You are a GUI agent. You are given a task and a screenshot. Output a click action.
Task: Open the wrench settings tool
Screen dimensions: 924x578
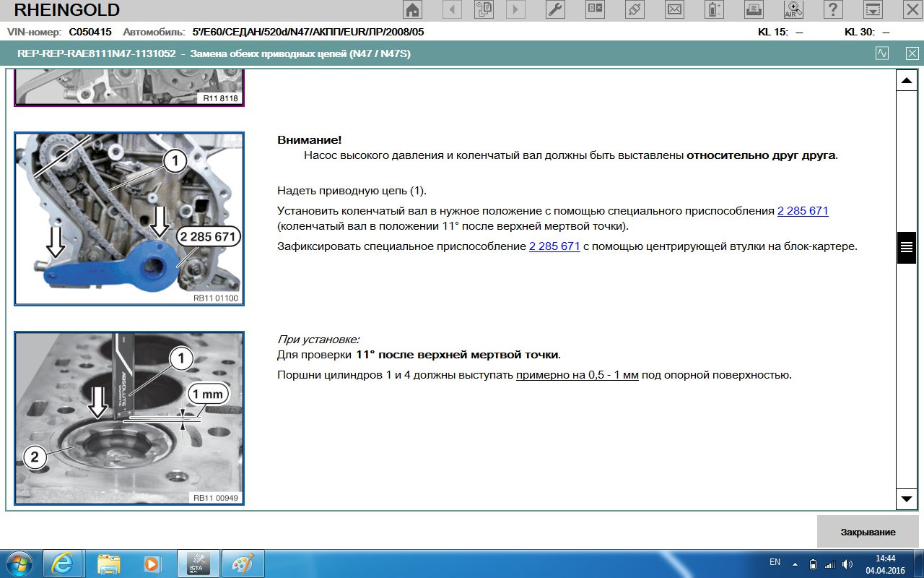[555, 9]
